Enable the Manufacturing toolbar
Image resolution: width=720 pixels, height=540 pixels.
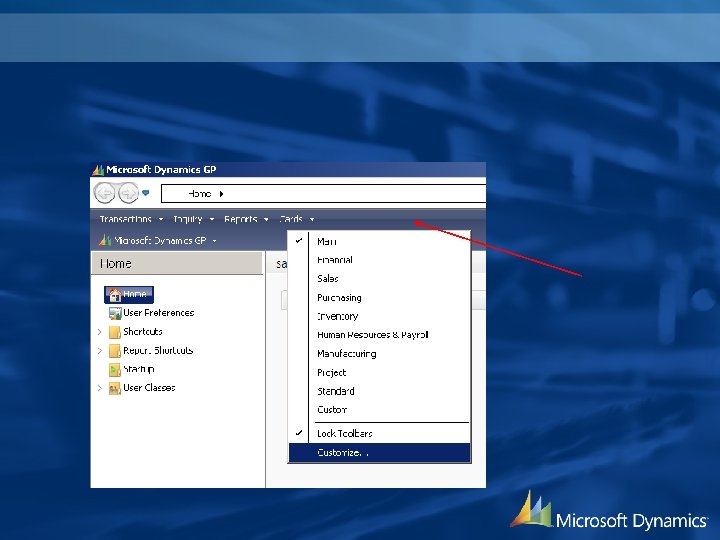(x=379, y=354)
